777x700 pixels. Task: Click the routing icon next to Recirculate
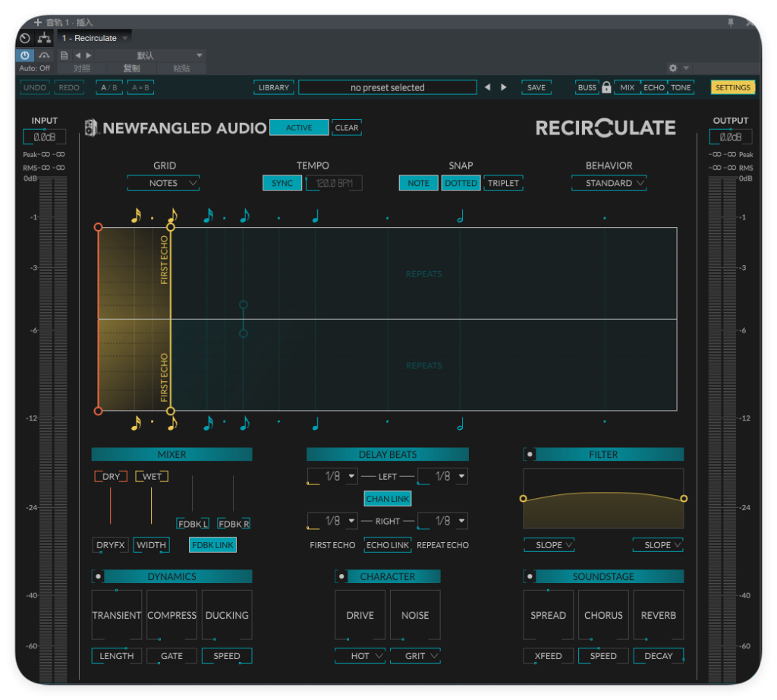click(44, 38)
